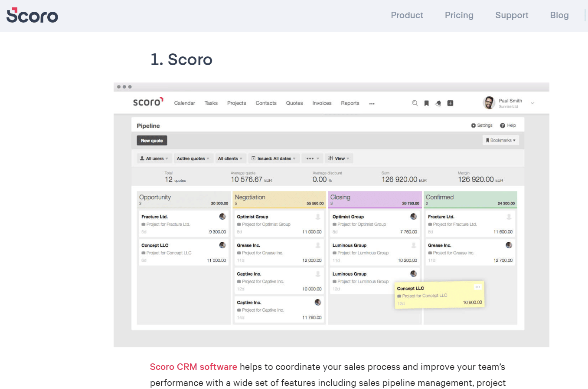Open the three-dots filter dropdown
Viewport: 588px width, 389px height.
pyautogui.click(x=313, y=158)
